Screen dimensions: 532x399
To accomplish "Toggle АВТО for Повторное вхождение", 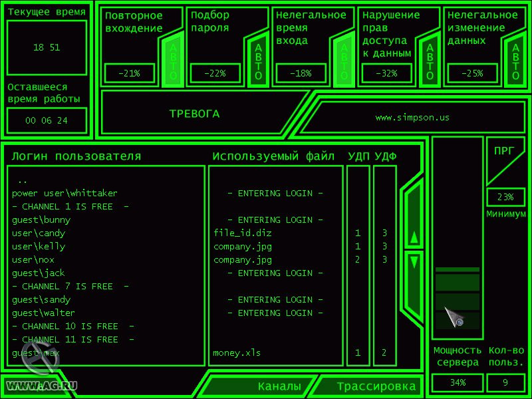I will (x=173, y=61).
